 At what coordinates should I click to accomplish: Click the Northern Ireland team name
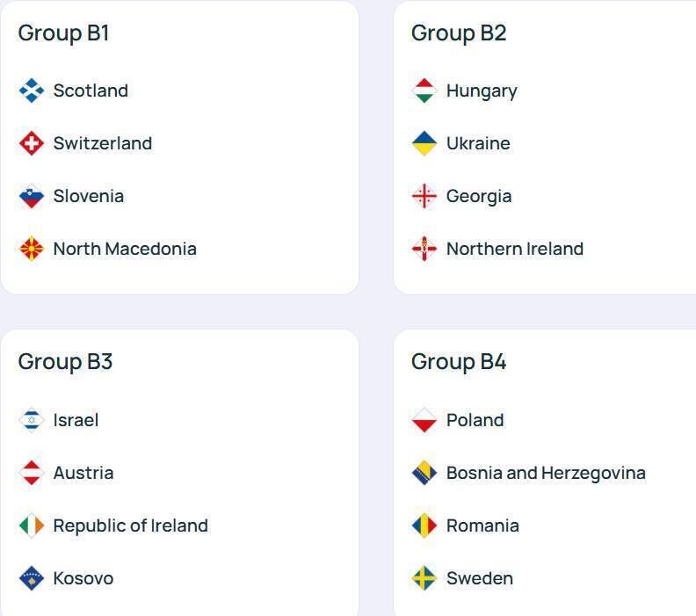coord(514,249)
